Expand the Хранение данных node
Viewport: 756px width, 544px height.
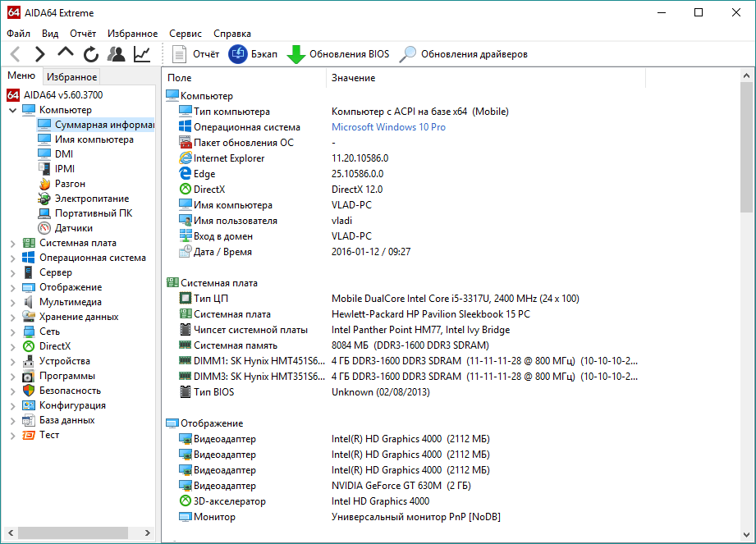coord(13,317)
